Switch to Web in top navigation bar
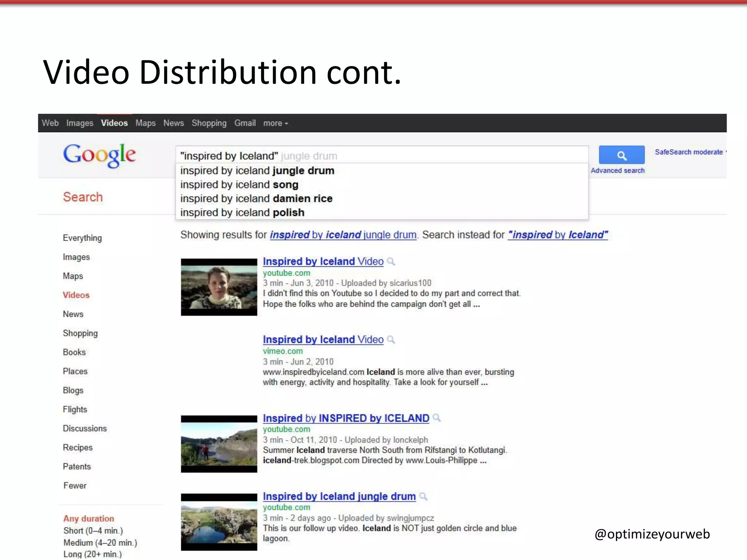 [50, 123]
